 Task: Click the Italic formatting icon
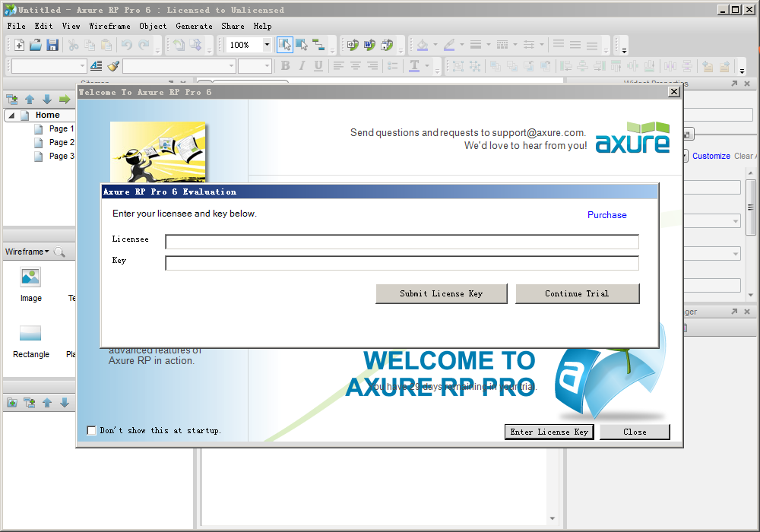click(302, 66)
